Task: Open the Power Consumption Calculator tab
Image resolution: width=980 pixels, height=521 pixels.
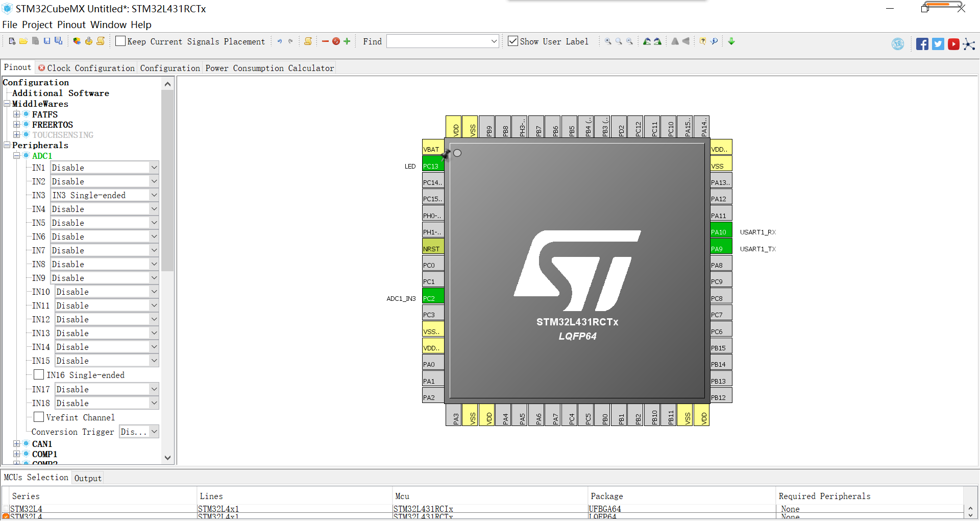Action: 269,68
